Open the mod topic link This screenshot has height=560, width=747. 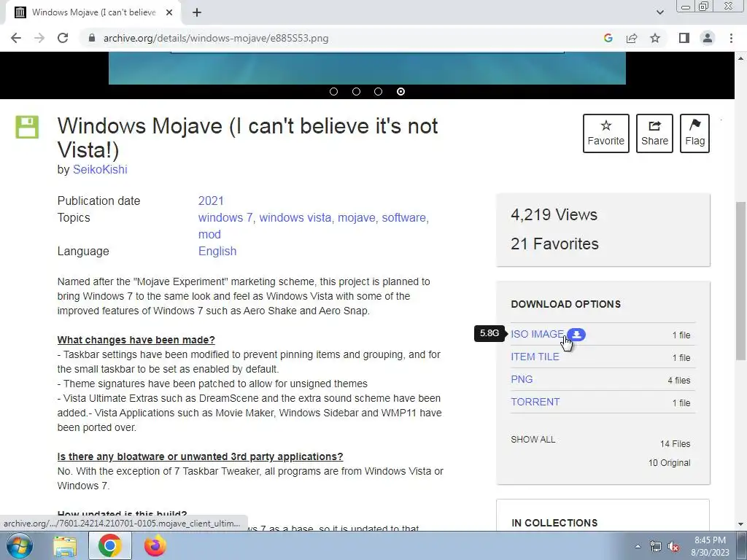click(209, 234)
